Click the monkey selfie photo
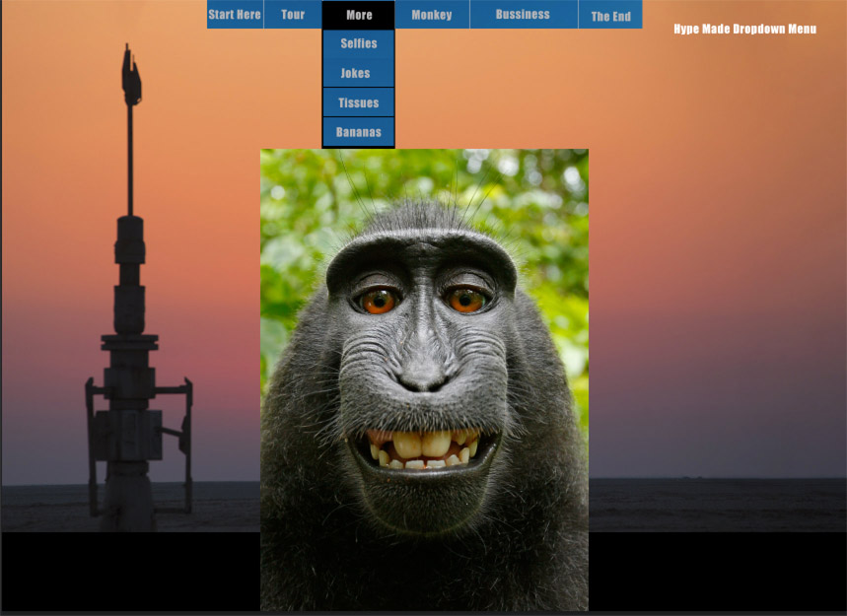This screenshot has height=616, width=847. tap(424, 379)
